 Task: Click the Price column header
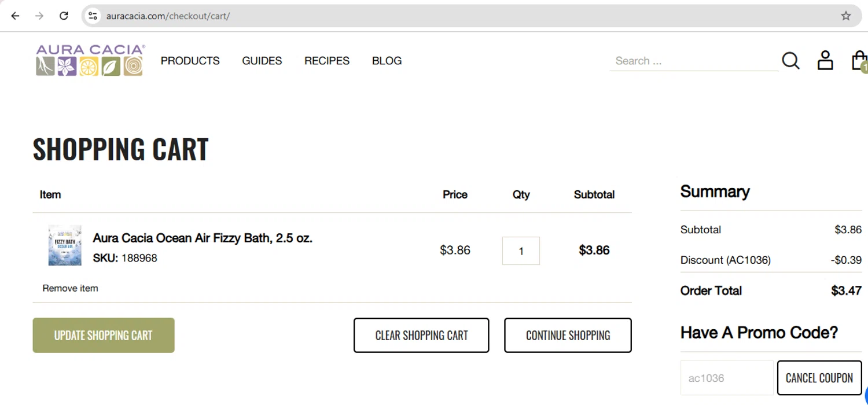click(455, 195)
